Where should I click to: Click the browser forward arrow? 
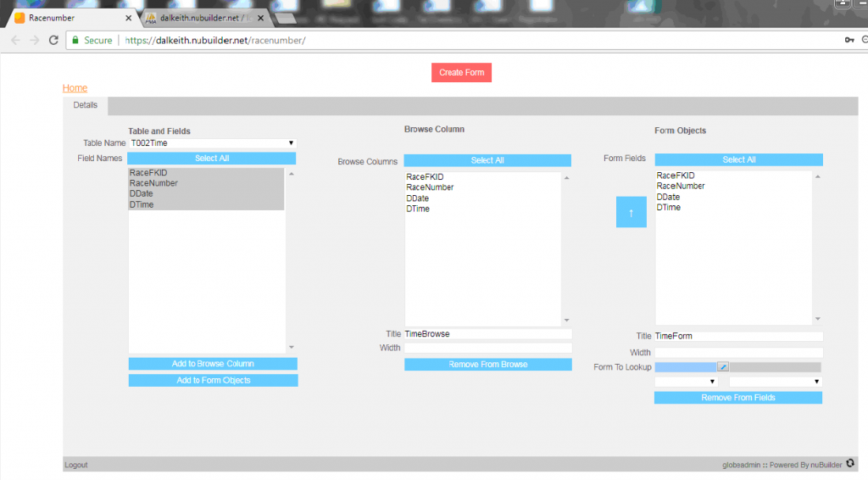pyautogui.click(x=34, y=41)
